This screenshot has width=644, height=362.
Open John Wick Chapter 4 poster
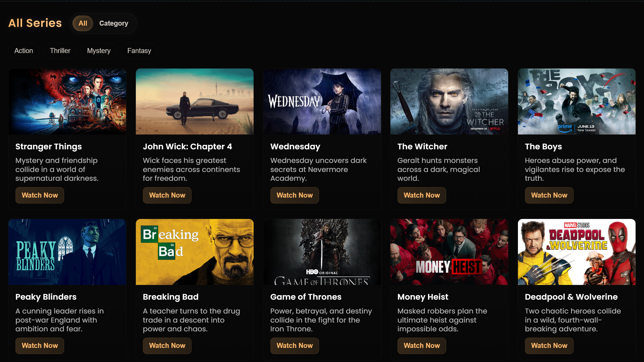(195, 102)
